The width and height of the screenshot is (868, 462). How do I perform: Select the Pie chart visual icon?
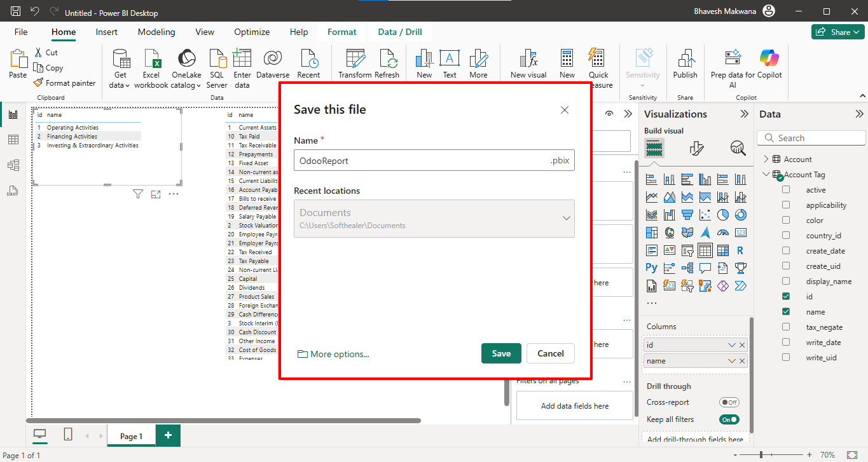click(x=722, y=215)
